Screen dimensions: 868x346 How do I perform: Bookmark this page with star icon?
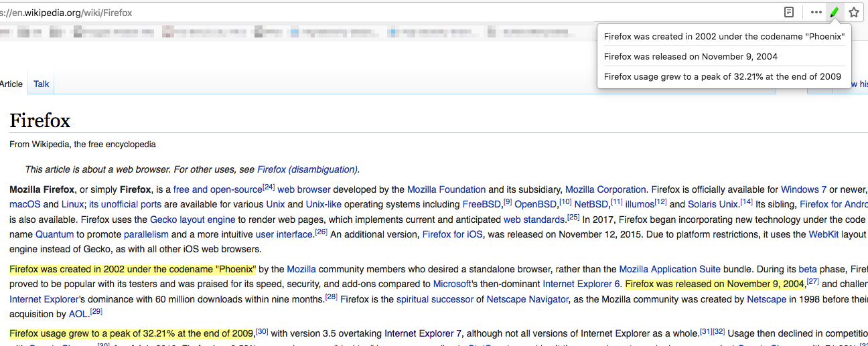pos(854,12)
